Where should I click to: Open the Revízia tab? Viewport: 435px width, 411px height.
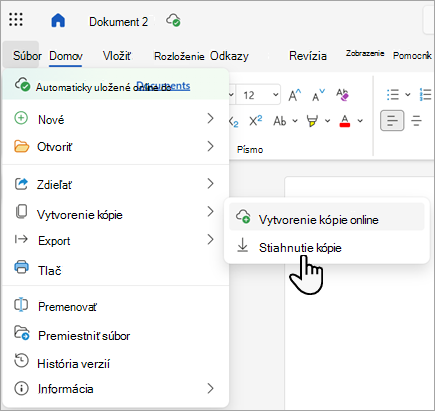308,55
